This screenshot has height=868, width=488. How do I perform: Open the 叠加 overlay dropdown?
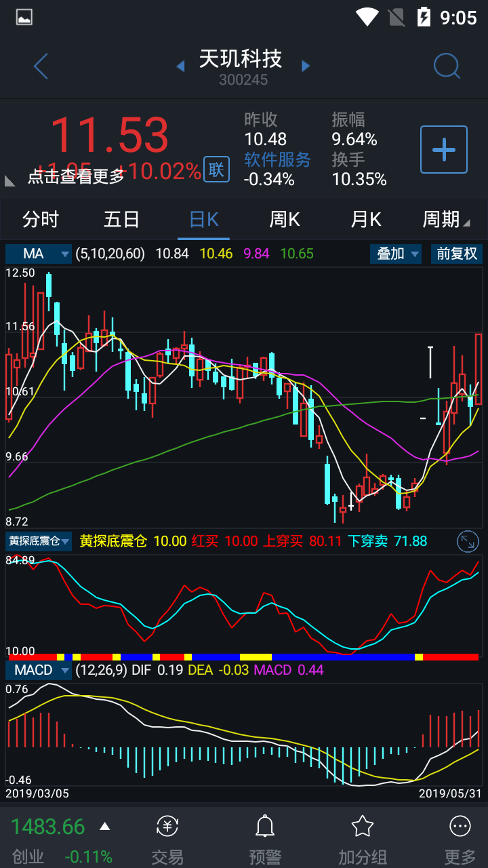[396, 254]
